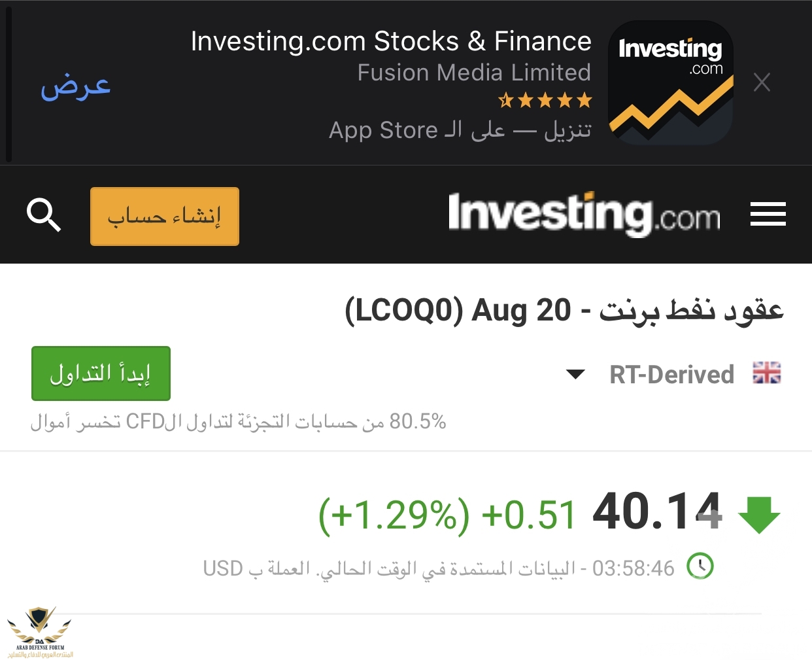Open the Investing.com Stocks & Finance title
812x660 pixels.
point(391,41)
